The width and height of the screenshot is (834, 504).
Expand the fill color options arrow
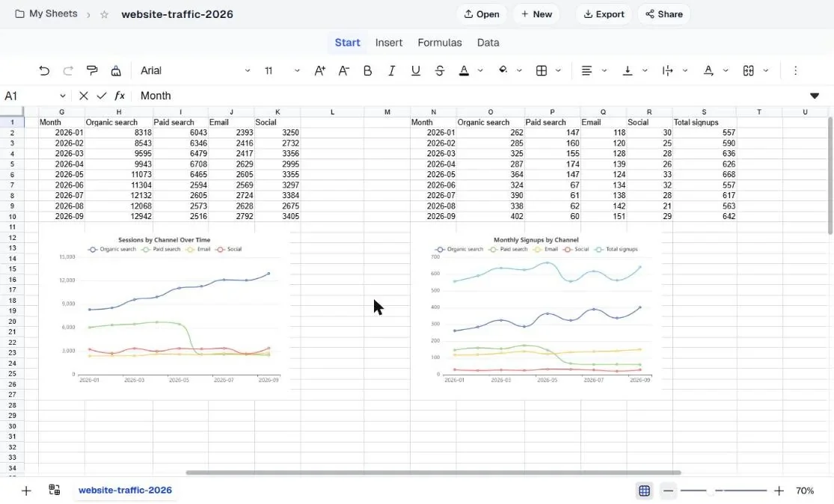tap(519, 71)
